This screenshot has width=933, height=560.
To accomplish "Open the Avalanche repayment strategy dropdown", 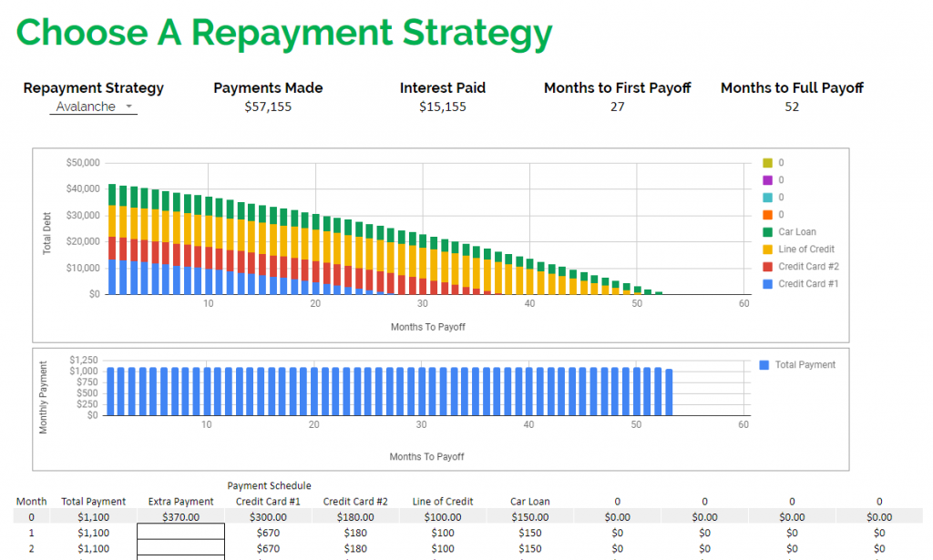I will click(x=93, y=107).
